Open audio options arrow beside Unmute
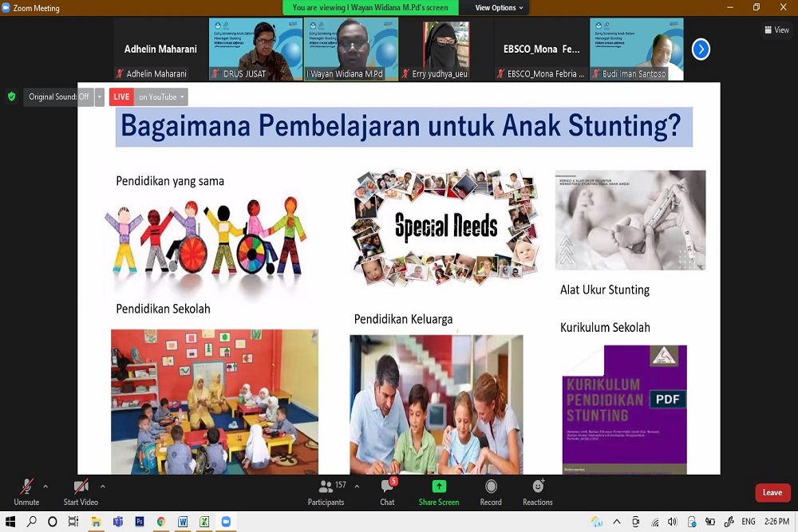The width and height of the screenshot is (798, 532). [x=45, y=487]
